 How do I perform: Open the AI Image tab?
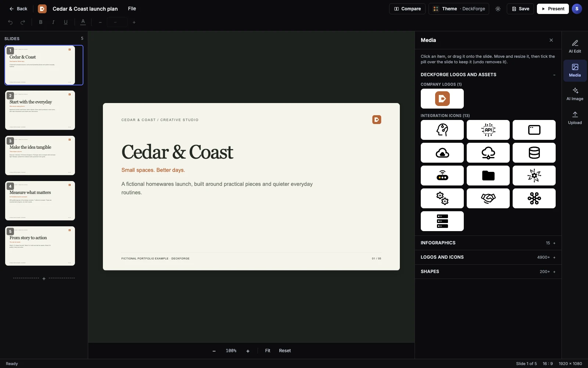coord(575,94)
